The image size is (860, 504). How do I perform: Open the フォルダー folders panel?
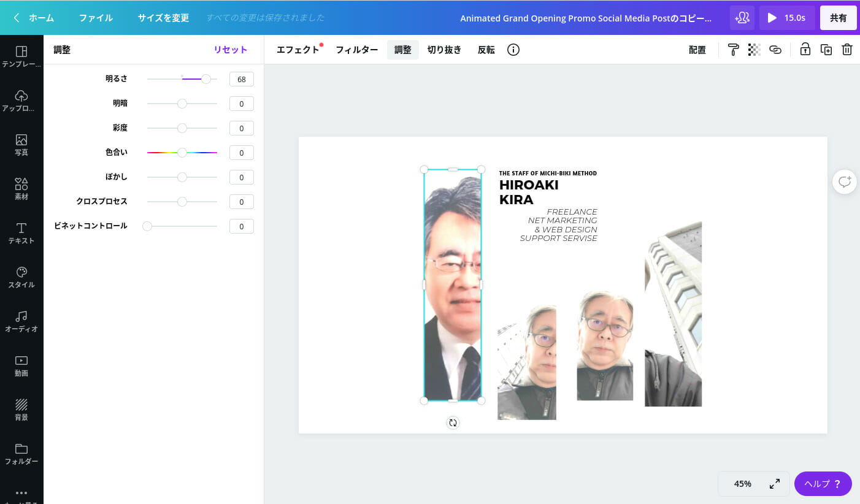(21, 454)
